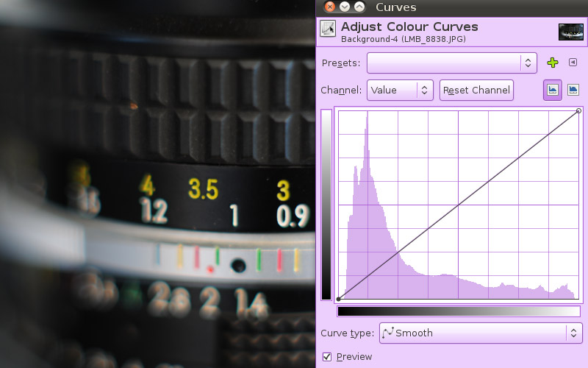Maximize the Curves window using title bar
The width and height of the screenshot is (588, 368).
(x=359, y=7)
